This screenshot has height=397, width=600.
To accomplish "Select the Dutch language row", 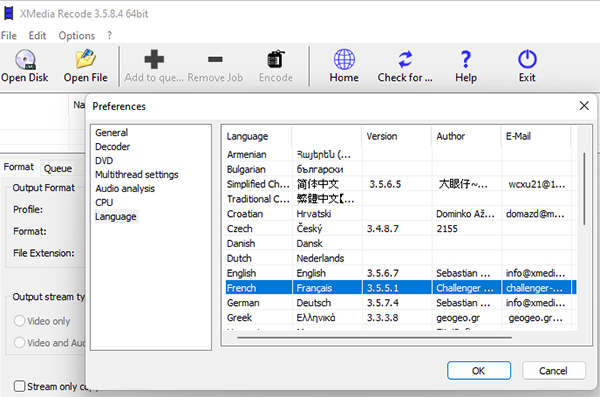I will pyautogui.click(x=401, y=258).
